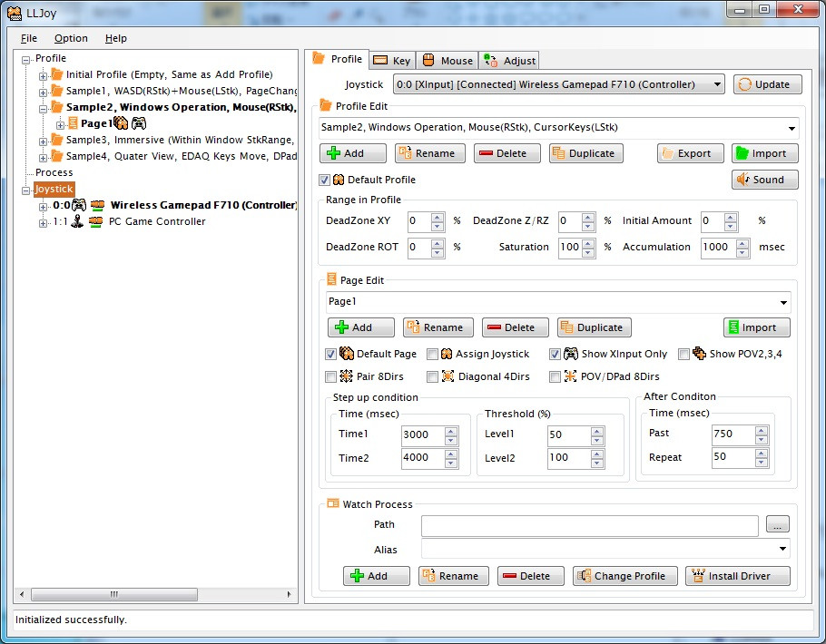Toggle the Default Profile checkbox
The width and height of the screenshot is (826, 644).
[325, 181]
